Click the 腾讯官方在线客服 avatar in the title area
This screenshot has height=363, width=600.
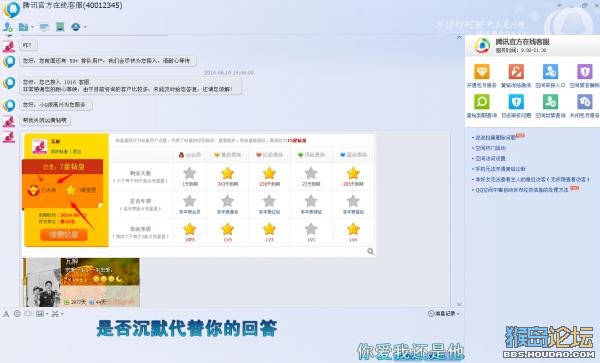coord(11,10)
